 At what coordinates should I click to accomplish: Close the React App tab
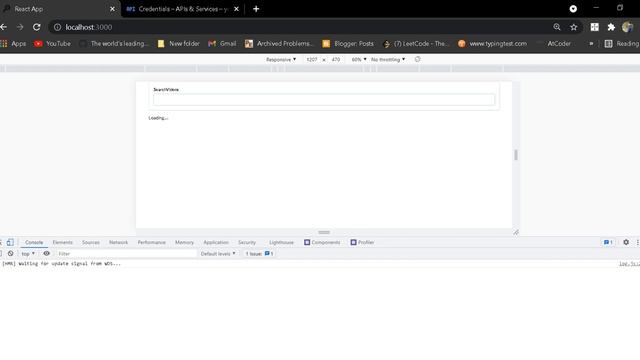(x=112, y=9)
